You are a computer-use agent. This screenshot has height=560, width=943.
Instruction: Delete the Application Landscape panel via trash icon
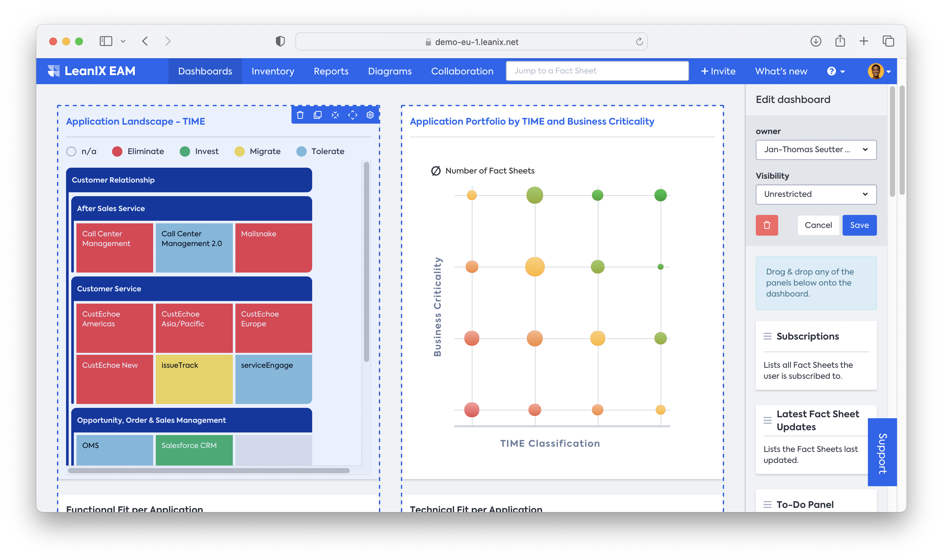pyautogui.click(x=300, y=115)
